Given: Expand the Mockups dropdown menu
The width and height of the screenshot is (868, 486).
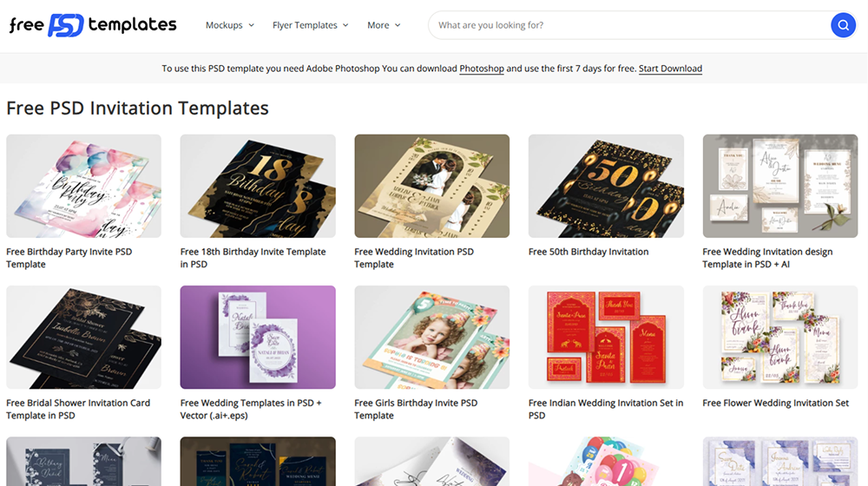Looking at the screenshot, I should [x=230, y=25].
